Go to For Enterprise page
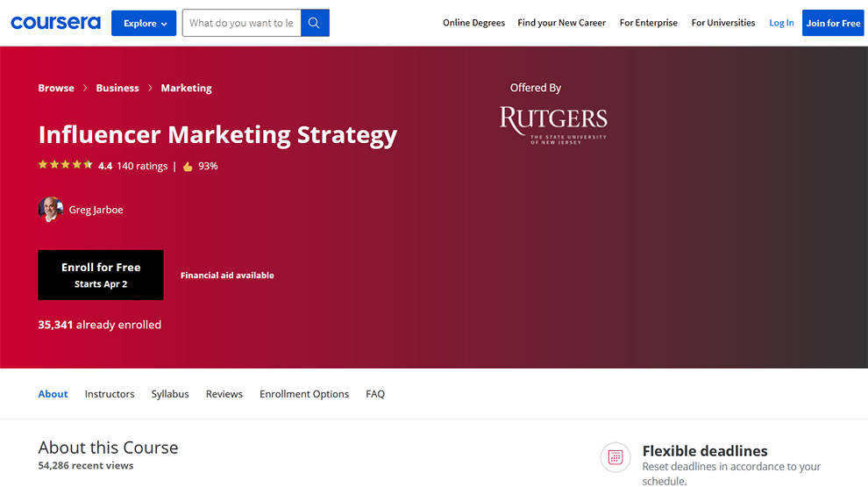Image resolution: width=868 pixels, height=487 pixels. [x=648, y=23]
